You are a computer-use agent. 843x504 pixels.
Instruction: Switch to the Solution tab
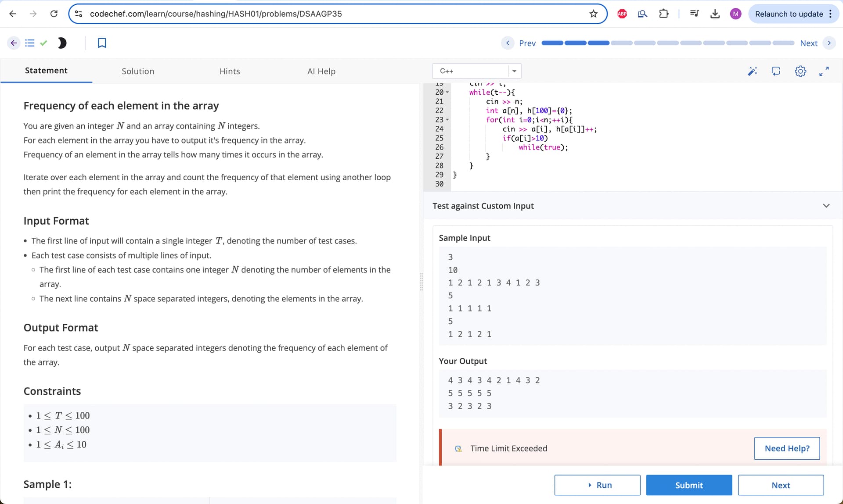click(x=138, y=71)
